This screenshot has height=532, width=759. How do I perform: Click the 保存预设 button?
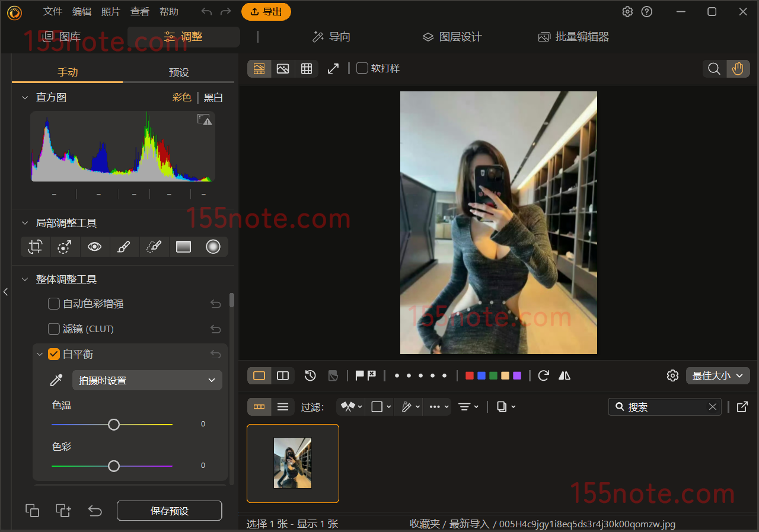pyautogui.click(x=170, y=511)
